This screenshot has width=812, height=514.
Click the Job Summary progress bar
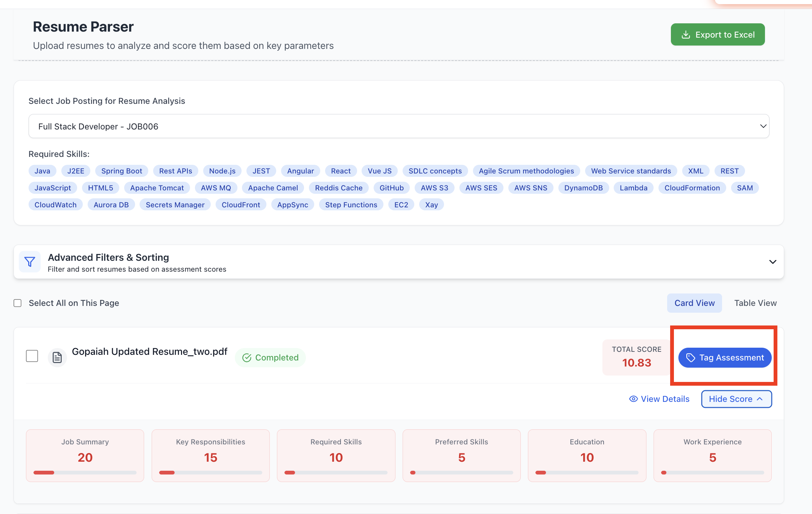tap(85, 472)
